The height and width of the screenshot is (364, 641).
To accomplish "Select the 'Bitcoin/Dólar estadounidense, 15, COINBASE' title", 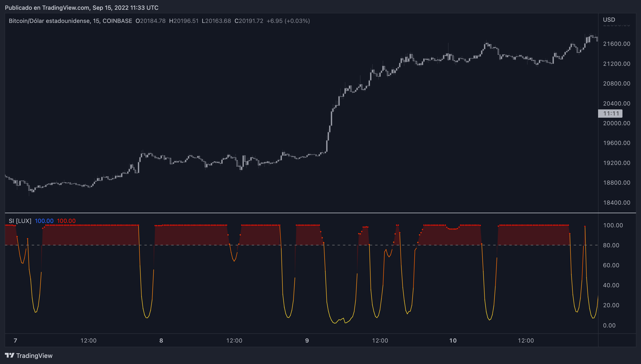I will pos(70,21).
